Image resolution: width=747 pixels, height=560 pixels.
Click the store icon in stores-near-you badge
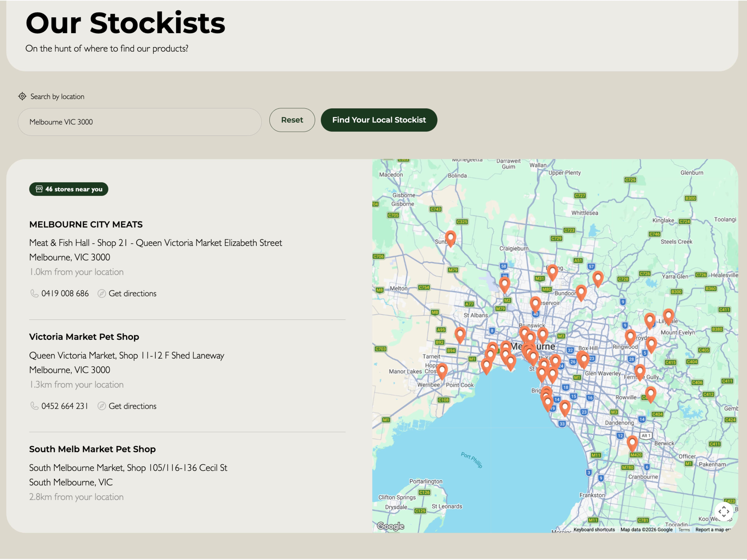39,189
